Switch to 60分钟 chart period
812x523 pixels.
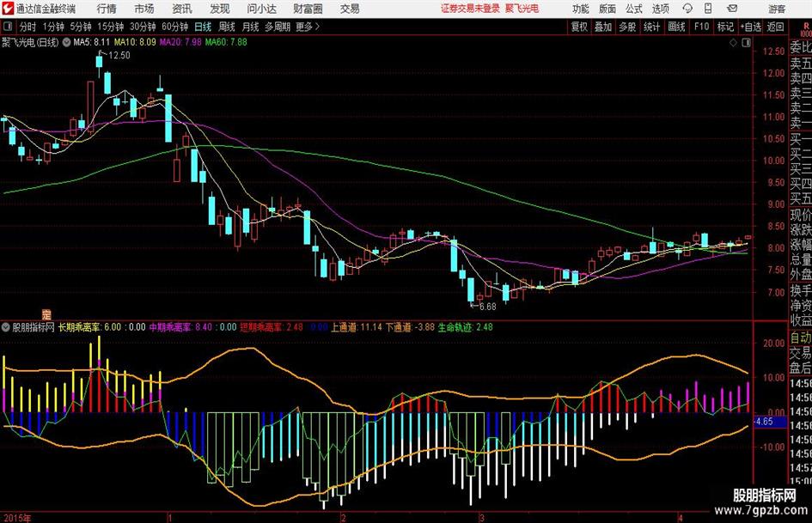(x=174, y=27)
